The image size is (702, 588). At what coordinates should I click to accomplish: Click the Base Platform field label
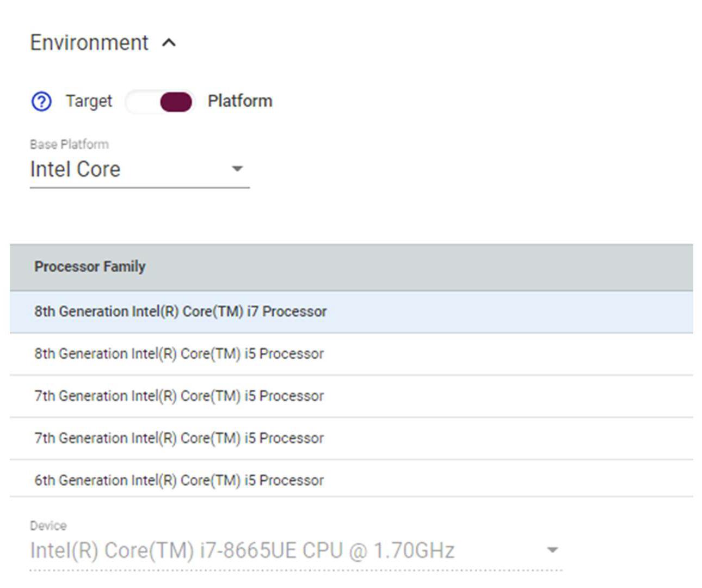[69, 144]
